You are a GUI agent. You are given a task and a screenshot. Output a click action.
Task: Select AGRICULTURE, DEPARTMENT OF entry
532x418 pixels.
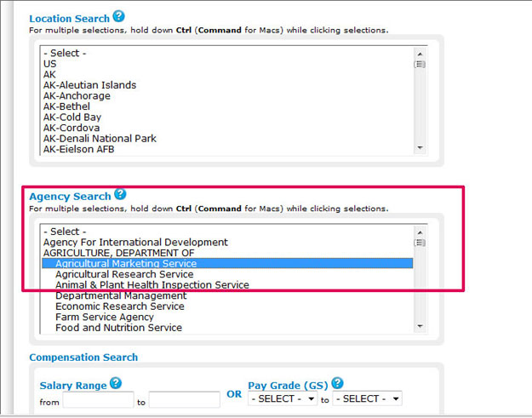[x=119, y=253]
